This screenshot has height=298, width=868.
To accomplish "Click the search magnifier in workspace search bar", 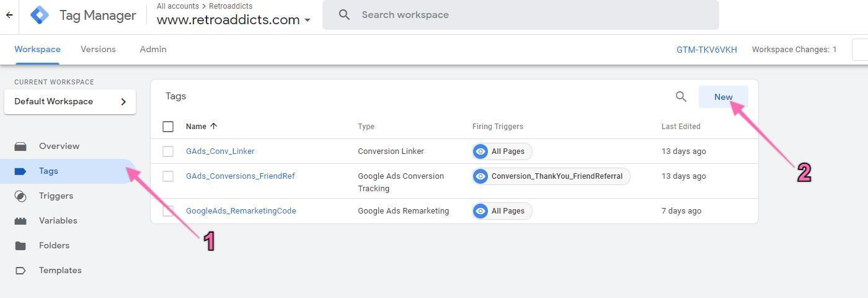I will point(345,15).
